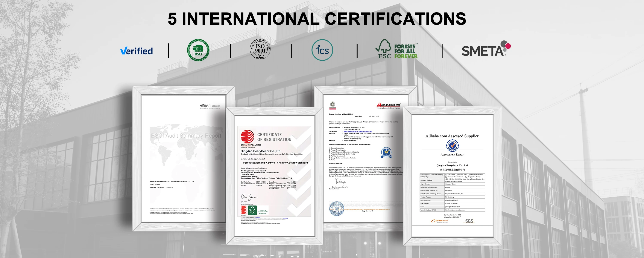The image size is (644, 258).
Task: Click the Alibaba.com logo at certificate bottom
Action: point(439,221)
